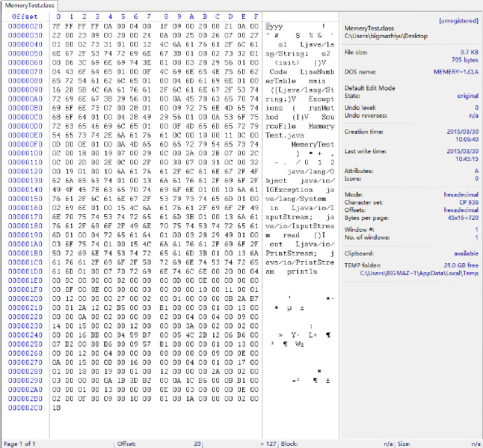483x448 pixels.
Task: Select offset row 000000F0
Action: 25,144
